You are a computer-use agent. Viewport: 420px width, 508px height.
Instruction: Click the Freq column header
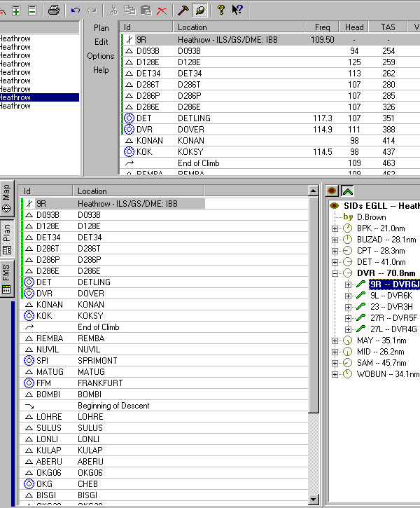pos(322,27)
